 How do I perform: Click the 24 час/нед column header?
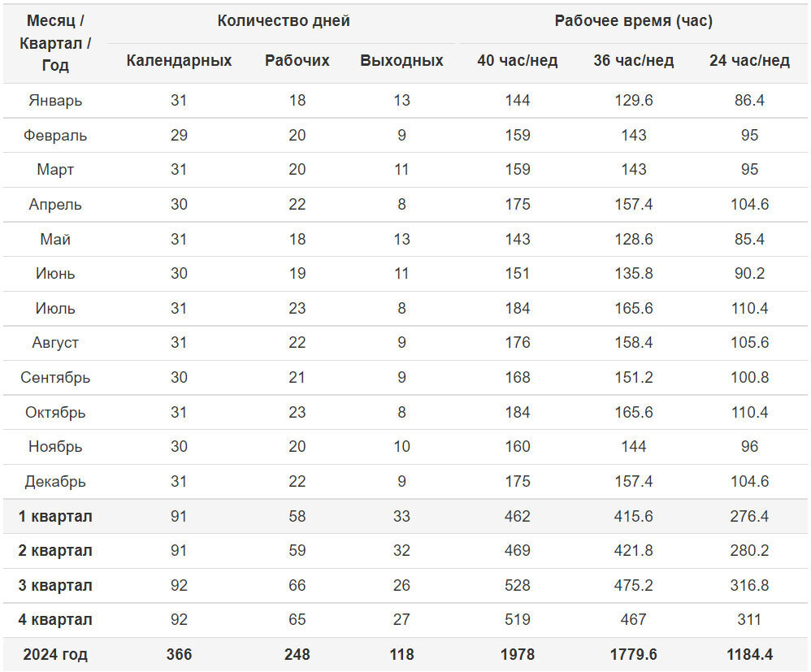749,60
